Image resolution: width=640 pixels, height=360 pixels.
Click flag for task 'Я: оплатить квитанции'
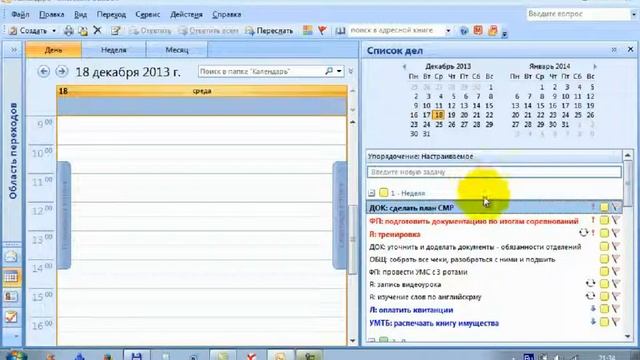click(616, 309)
